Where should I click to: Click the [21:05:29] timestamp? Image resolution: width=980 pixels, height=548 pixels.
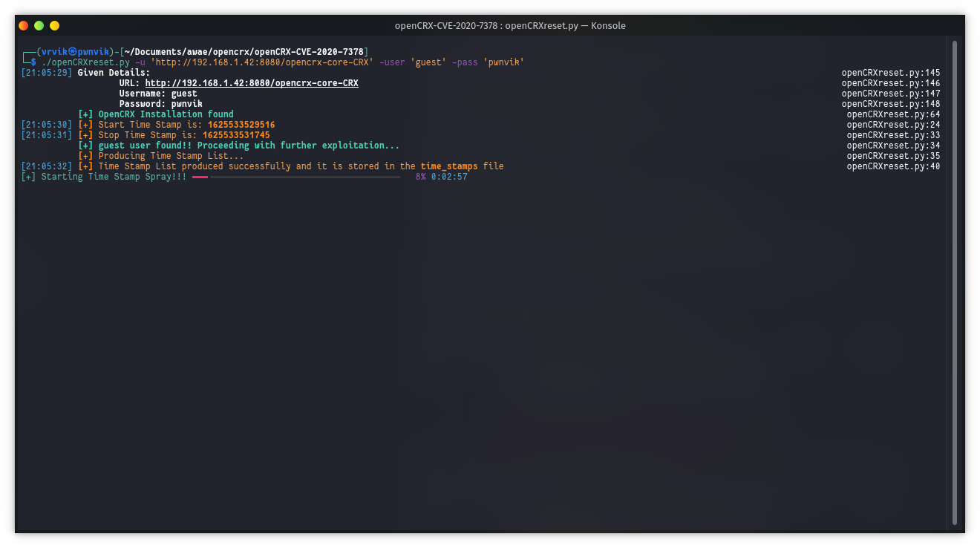(x=47, y=73)
